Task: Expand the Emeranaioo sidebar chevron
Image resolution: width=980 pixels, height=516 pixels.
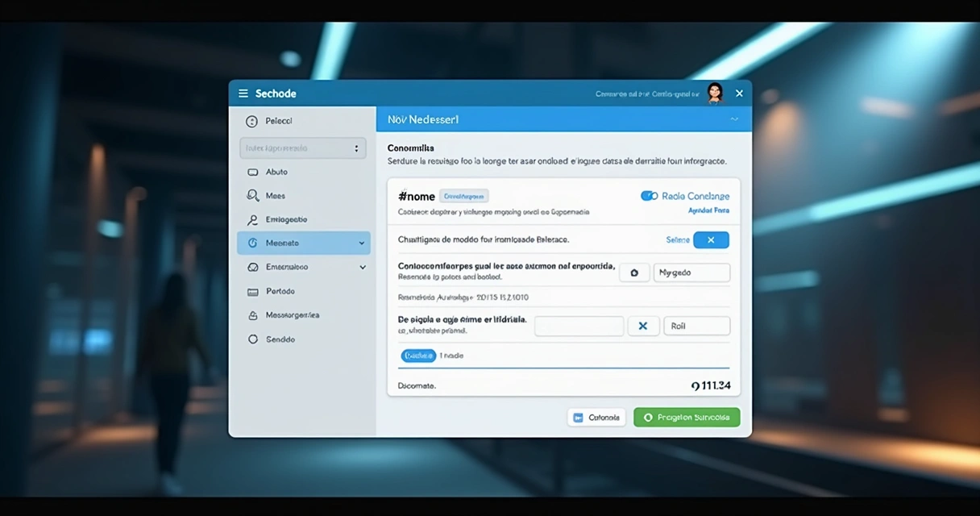Action: [363, 268]
